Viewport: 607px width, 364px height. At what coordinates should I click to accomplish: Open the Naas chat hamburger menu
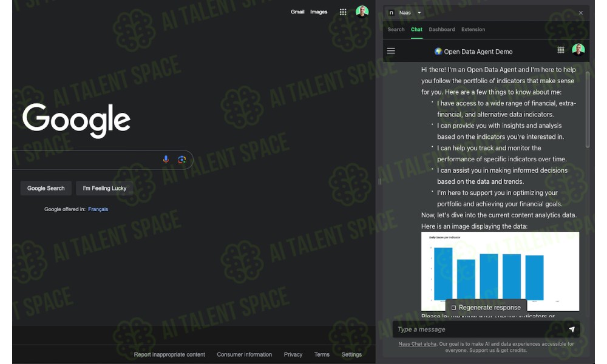click(391, 51)
